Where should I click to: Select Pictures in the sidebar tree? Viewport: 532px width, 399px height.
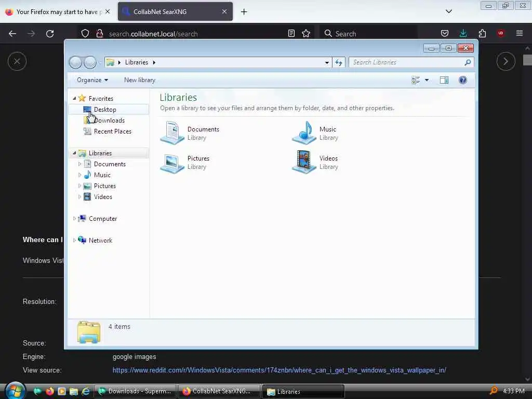[x=105, y=186]
